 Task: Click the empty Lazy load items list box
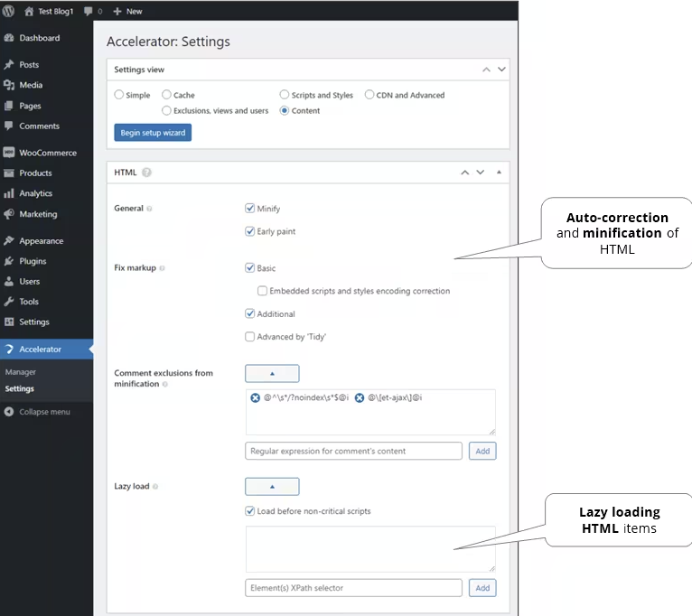pyautogui.click(x=370, y=549)
